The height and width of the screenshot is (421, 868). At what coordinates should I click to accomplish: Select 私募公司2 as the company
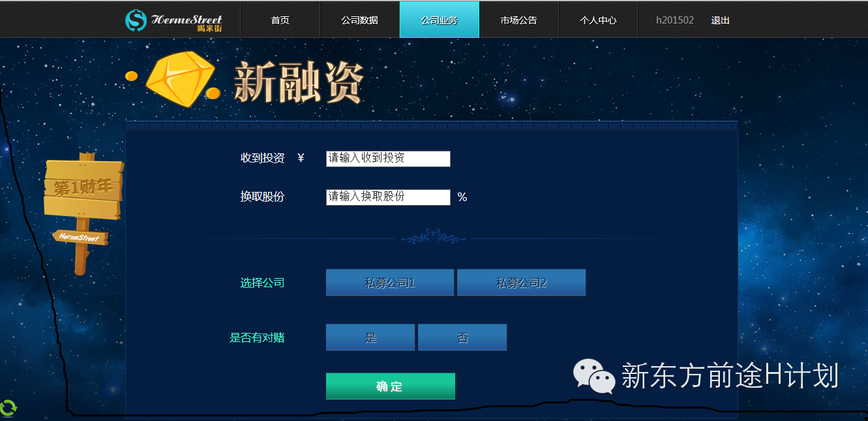tap(521, 283)
